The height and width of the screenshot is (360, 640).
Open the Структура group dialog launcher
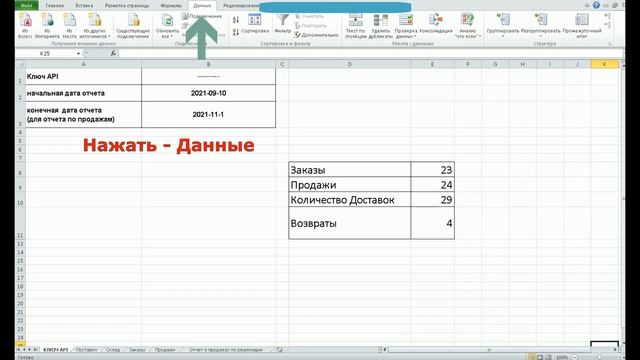[x=610, y=44]
